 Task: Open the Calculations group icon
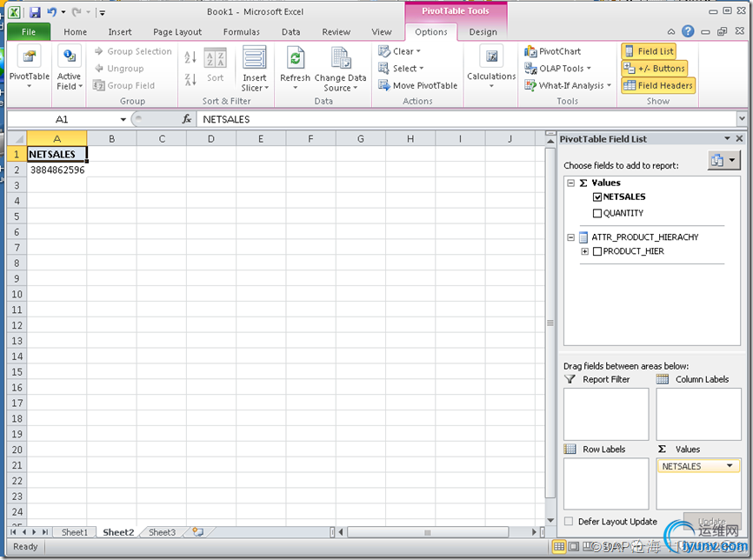491,57
